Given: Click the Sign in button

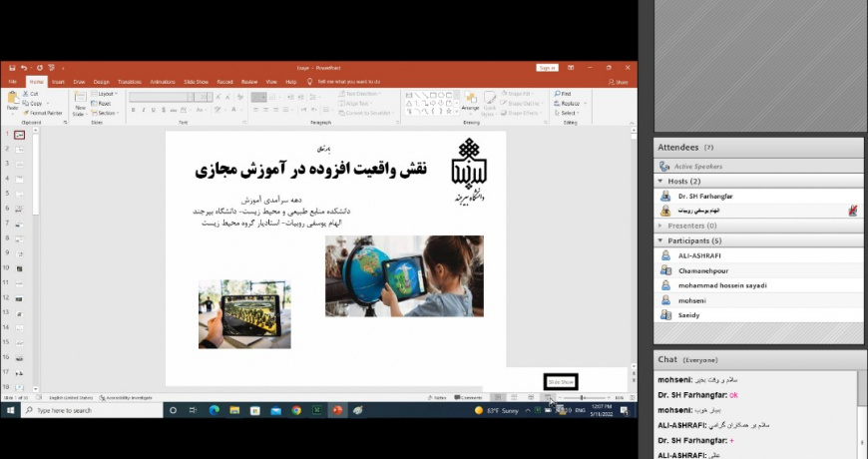Looking at the screenshot, I should (x=547, y=68).
